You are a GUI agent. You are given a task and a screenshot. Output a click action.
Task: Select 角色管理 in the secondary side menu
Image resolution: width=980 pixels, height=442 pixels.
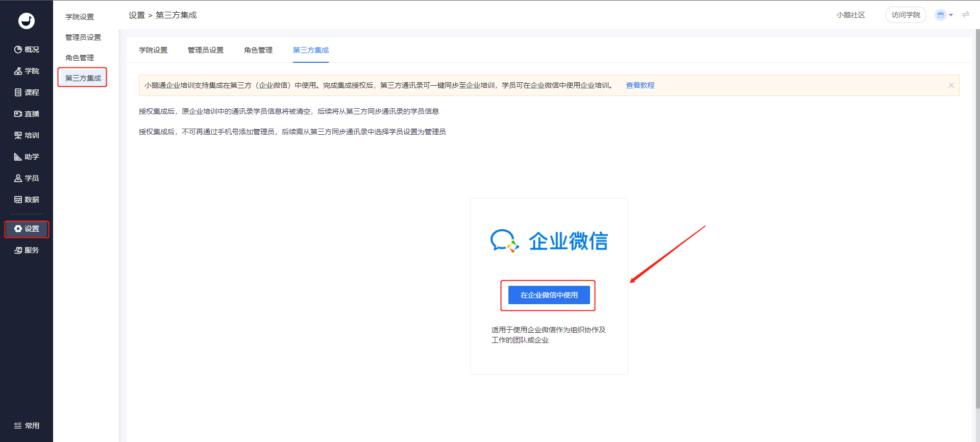[80, 58]
